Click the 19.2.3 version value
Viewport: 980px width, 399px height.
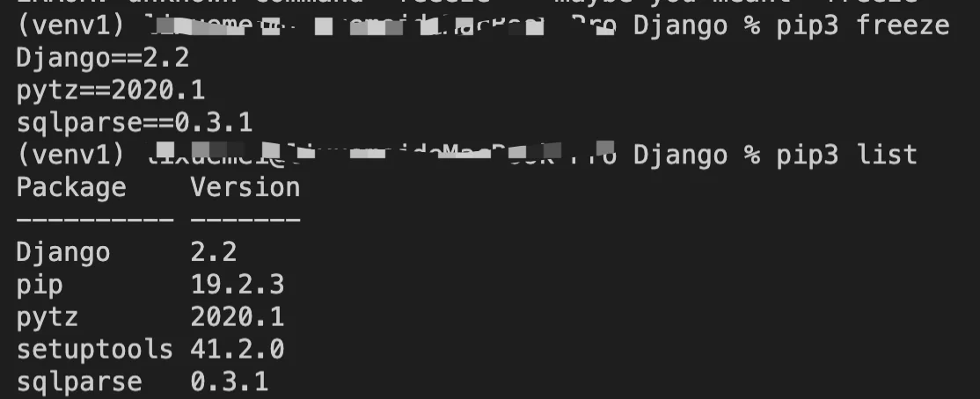(x=238, y=285)
